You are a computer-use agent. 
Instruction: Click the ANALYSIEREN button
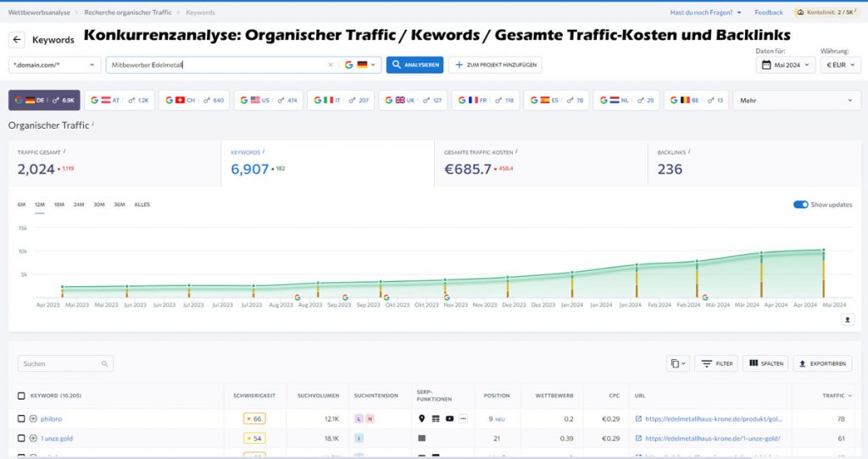tap(415, 64)
